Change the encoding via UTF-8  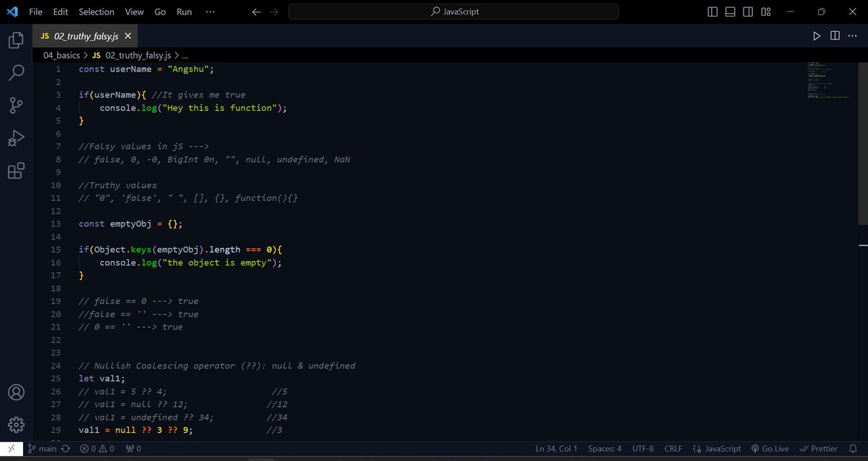643,449
